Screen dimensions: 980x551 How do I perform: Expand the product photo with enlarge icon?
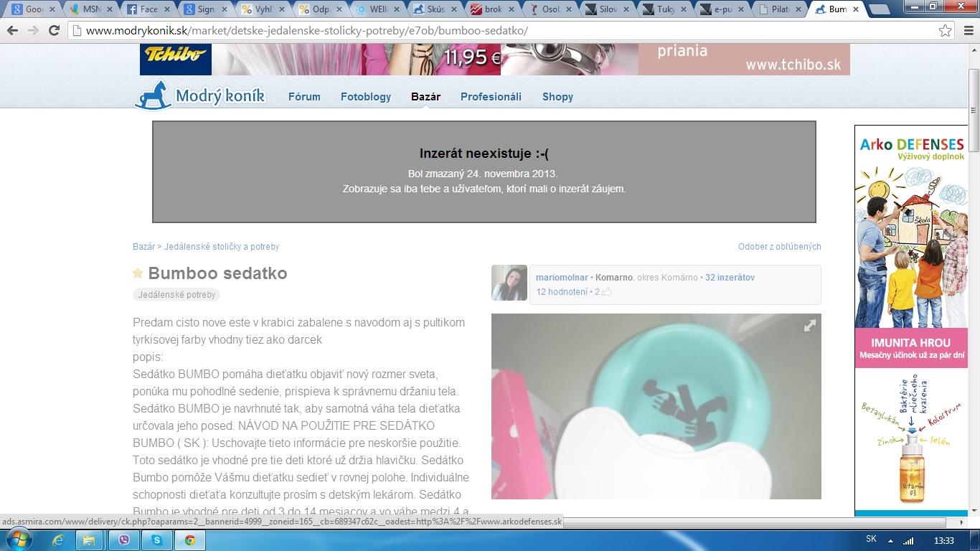click(809, 326)
